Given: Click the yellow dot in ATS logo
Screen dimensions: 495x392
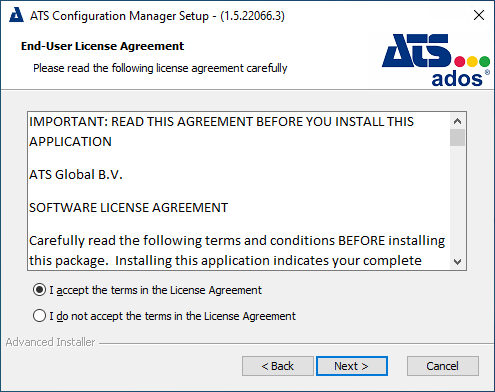Looking at the screenshot, I should click(472, 62).
